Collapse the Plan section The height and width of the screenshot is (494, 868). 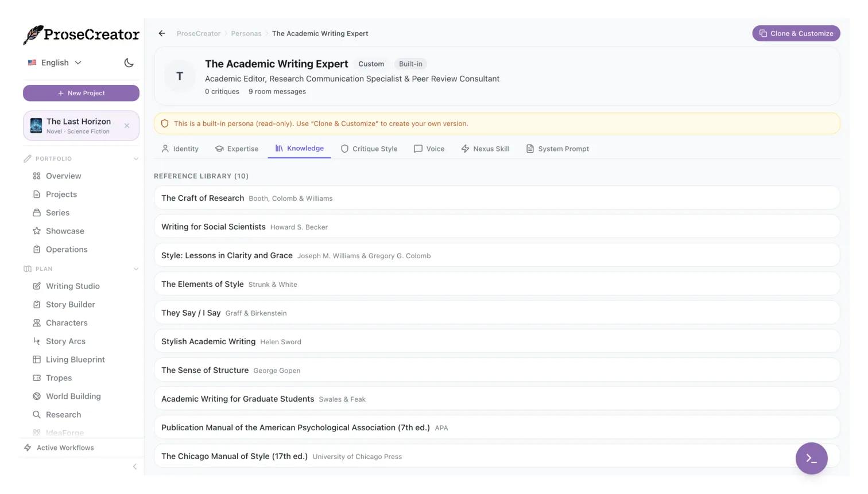(x=136, y=269)
